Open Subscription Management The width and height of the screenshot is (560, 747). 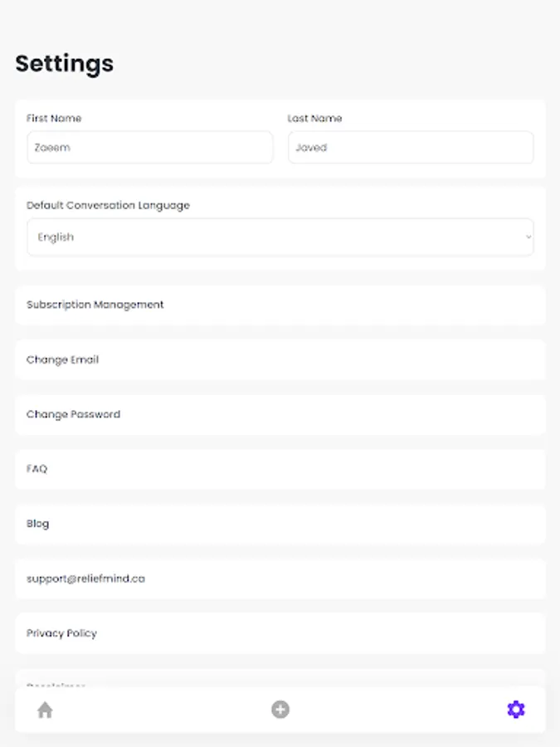click(280, 305)
